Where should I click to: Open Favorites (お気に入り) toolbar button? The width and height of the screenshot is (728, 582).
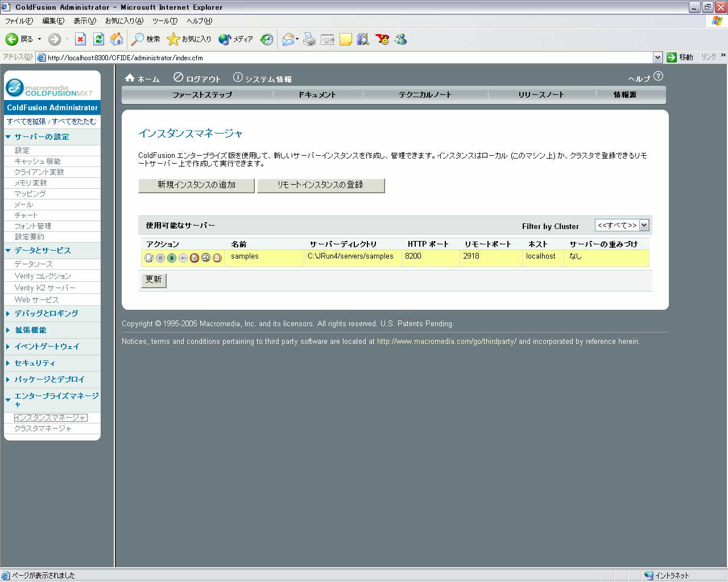[189, 39]
